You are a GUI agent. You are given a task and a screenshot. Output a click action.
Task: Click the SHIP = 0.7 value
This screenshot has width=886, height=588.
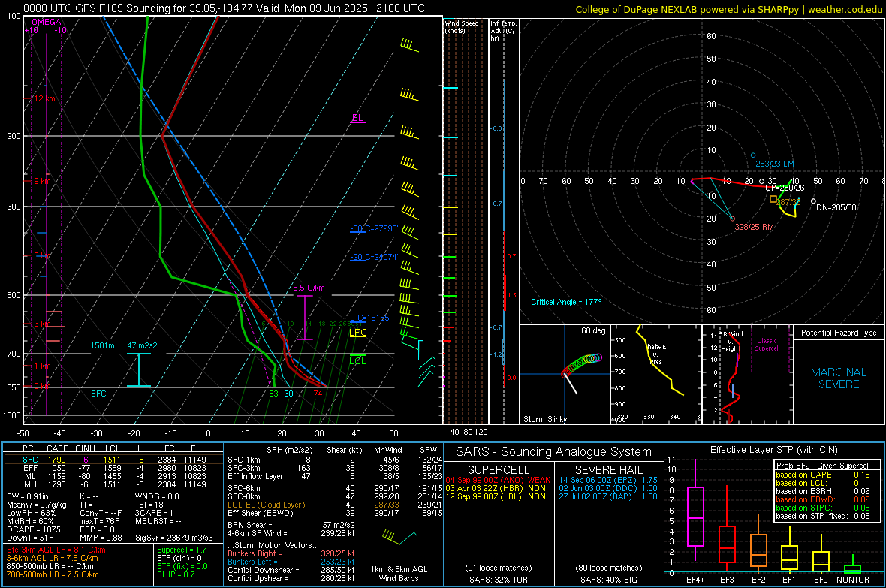click(x=176, y=574)
